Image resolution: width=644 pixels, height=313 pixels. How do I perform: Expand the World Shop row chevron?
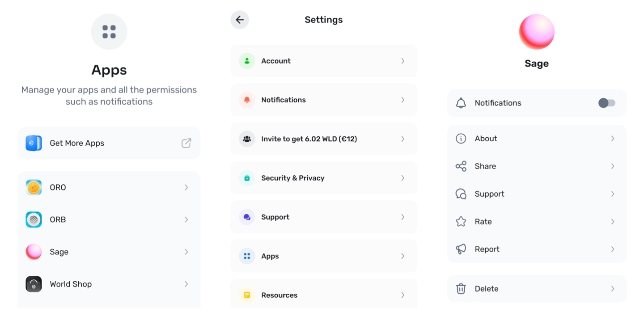[186, 284]
